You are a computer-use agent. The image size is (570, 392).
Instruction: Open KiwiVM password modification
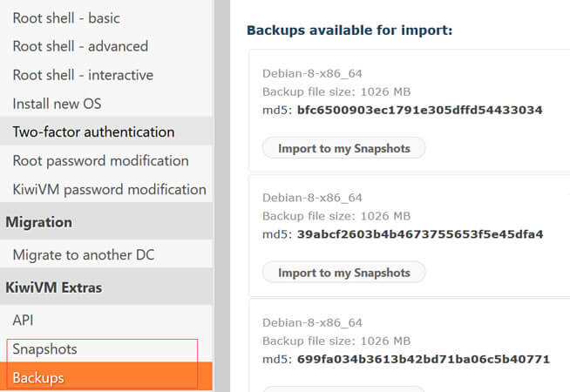(x=109, y=189)
